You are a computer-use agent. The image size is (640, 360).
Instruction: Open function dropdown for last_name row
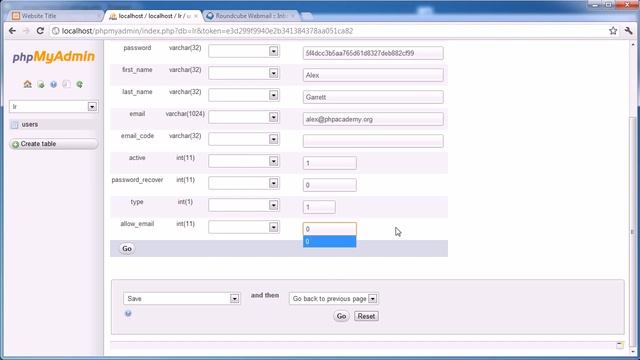[x=244, y=95]
